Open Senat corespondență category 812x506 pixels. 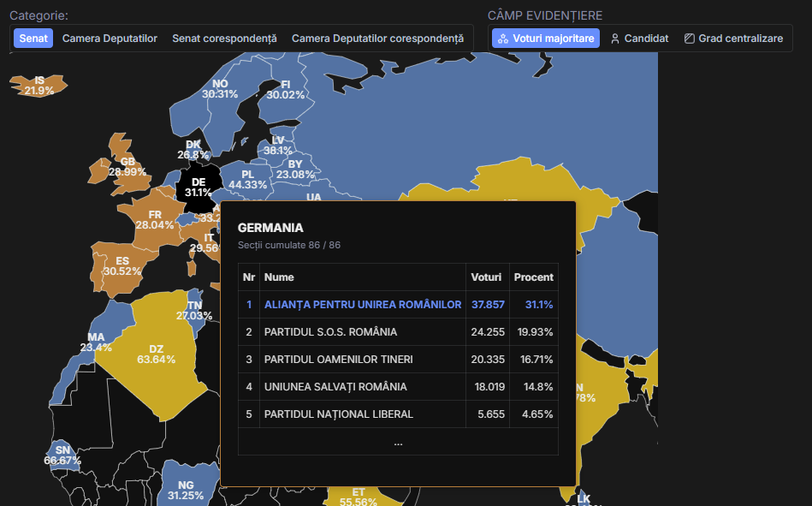[x=224, y=39]
